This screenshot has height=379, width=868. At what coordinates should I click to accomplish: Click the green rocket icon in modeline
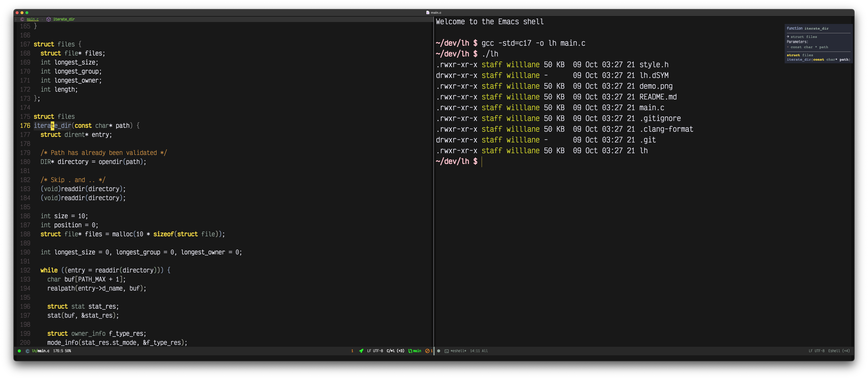point(361,351)
